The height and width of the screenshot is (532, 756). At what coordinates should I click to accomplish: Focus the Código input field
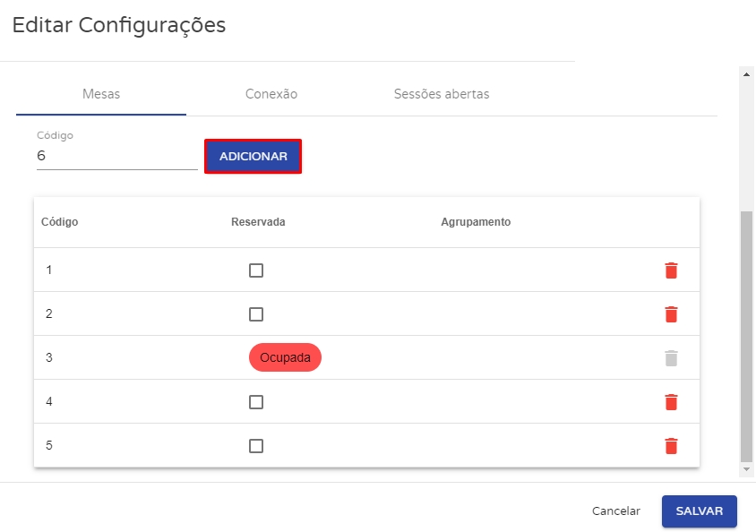click(x=116, y=156)
